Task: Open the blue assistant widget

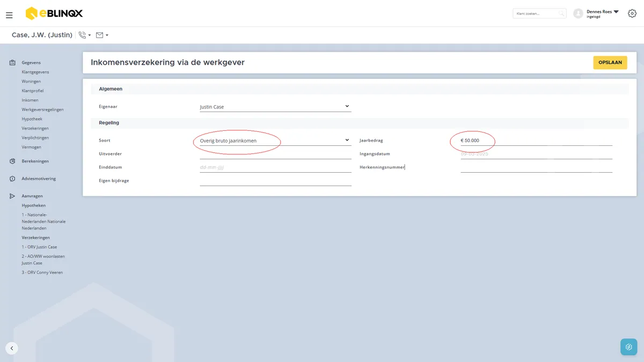Action: (x=628, y=347)
